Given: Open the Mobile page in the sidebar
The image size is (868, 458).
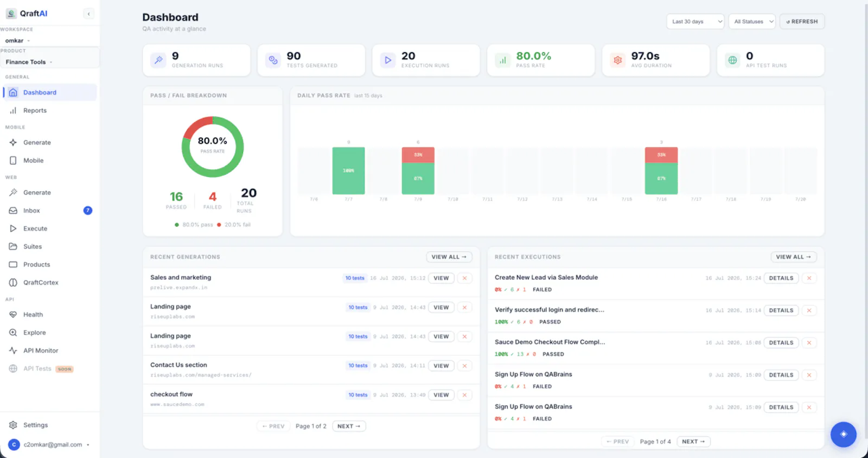Looking at the screenshot, I should 50,161.
